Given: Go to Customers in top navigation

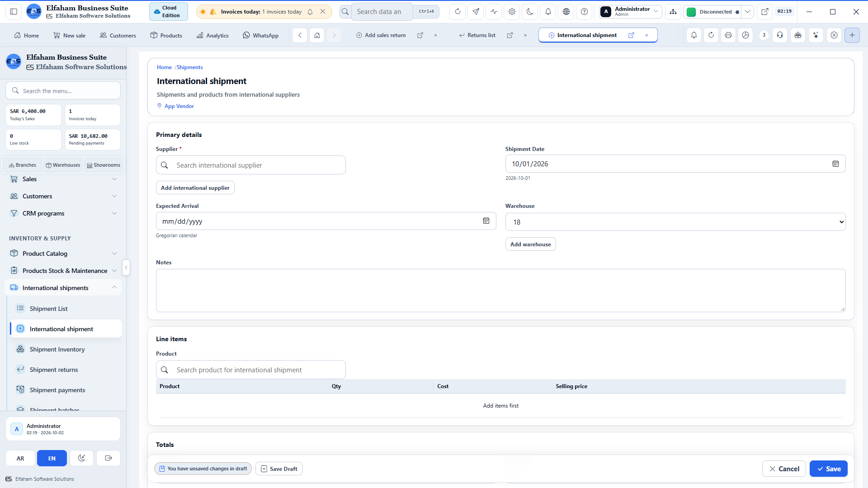Looking at the screenshot, I should coord(118,35).
